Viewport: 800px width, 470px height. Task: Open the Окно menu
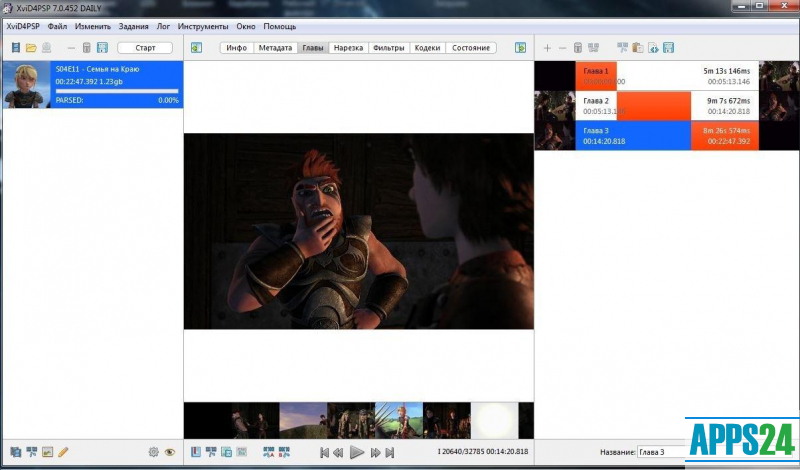(246, 26)
